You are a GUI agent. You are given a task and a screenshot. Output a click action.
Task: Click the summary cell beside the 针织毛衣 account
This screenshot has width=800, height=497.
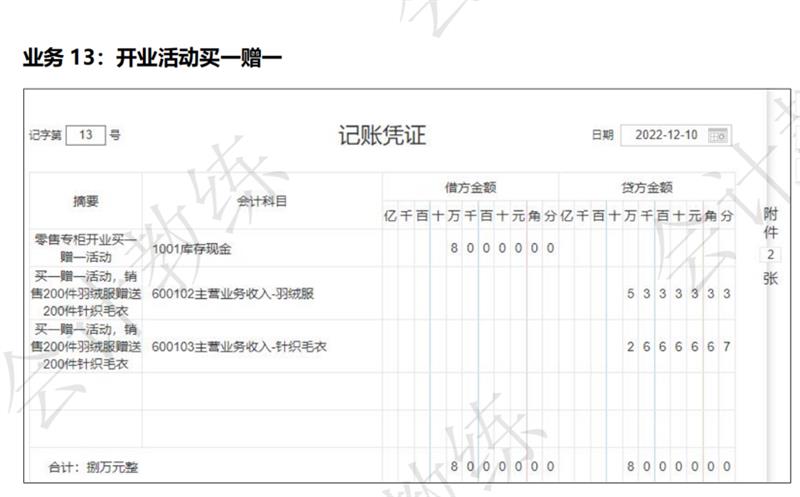tap(86, 347)
